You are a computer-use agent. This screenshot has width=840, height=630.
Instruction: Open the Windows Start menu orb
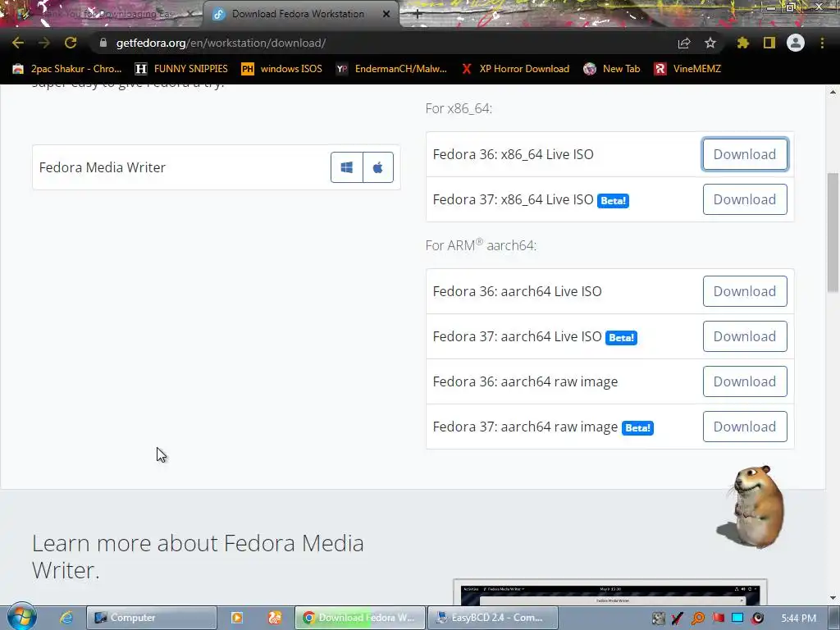[x=22, y=617]
